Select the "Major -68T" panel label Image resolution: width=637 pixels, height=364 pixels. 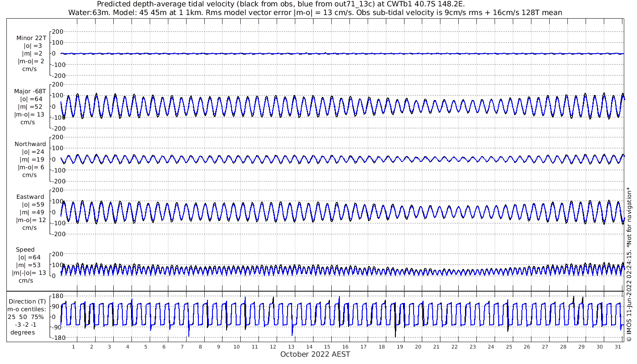30,91
